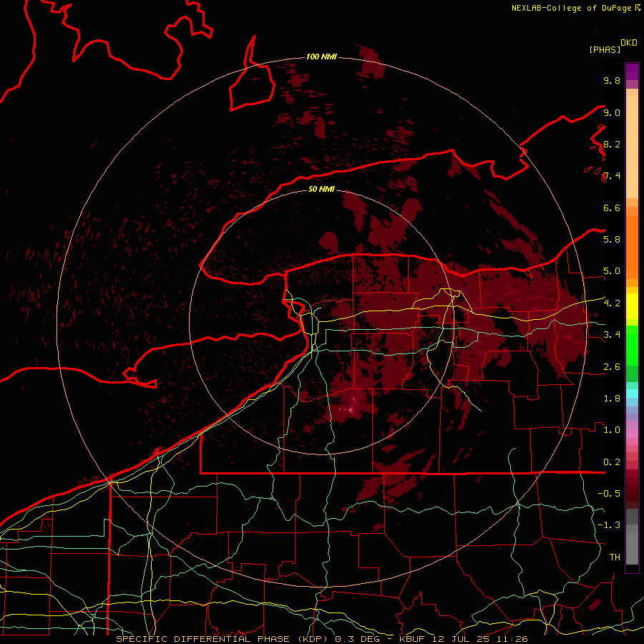Click the -0.5 scale value

tap(609, 493)
